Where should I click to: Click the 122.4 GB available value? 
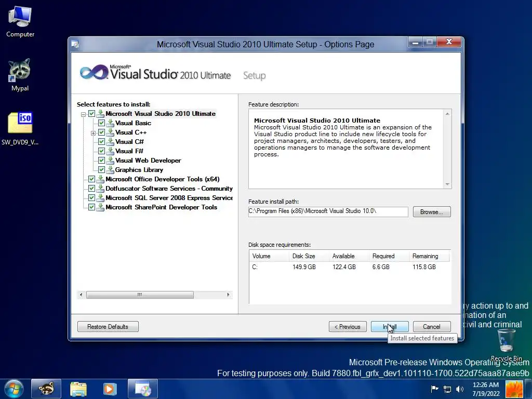coord(344,267)
